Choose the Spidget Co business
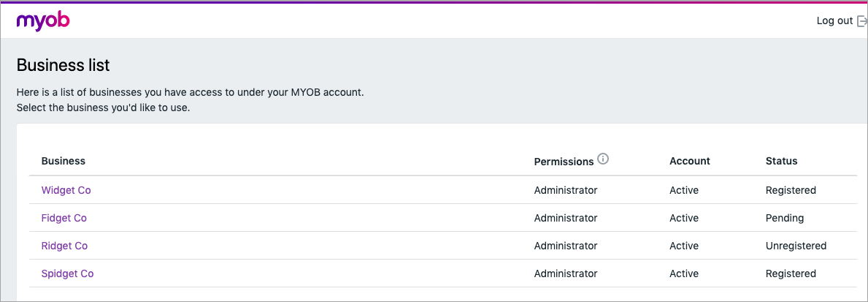868x302 pixels. pos(67,273)
